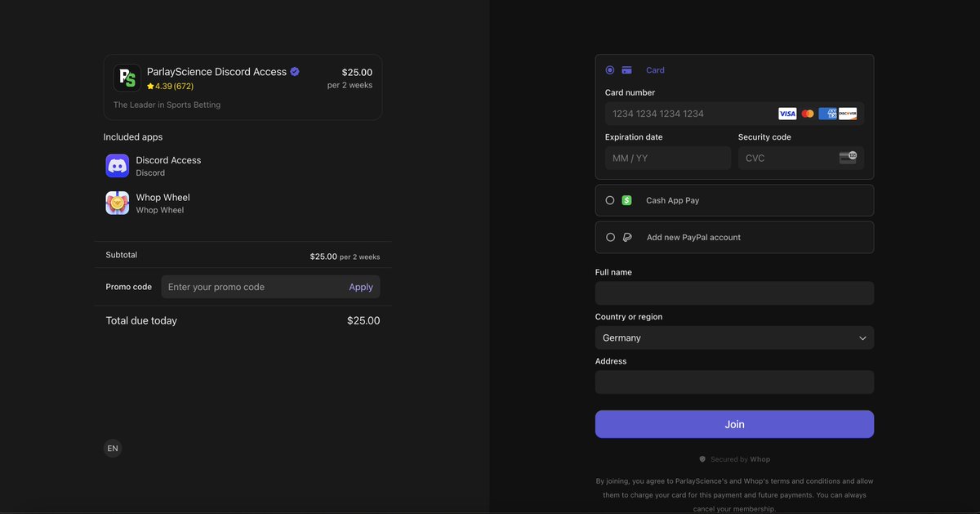Click the green Cash App Pay icon
The height and width of the screenshot is (514, 980).
pyautogui.click(x=626, y=199)
